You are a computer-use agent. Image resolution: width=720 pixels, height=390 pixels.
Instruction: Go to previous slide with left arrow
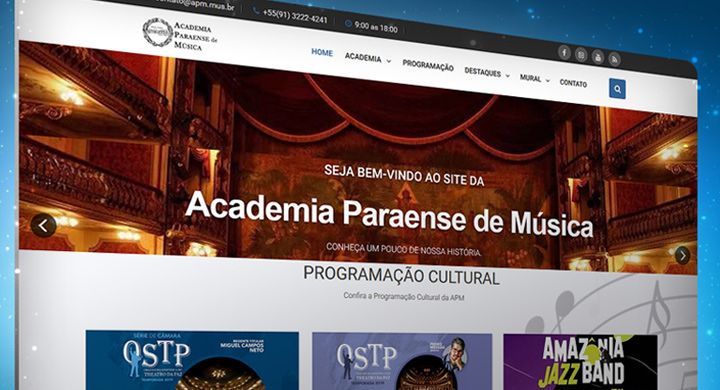click(44, 226)
